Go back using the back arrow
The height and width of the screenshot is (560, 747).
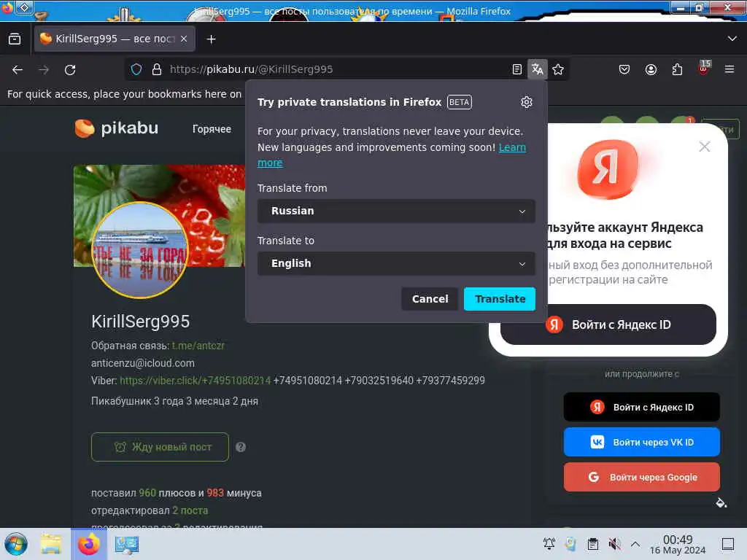[18, 70]
